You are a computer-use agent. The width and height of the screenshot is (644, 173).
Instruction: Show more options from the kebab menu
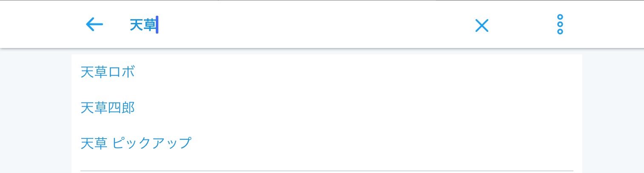(x=560, y=25)
